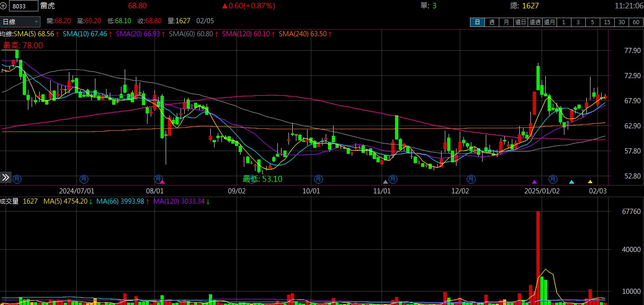The width and height of the screenshot is (644, 305).
Task: Click the stock code field showing 8033
Action: click(24, 6)
